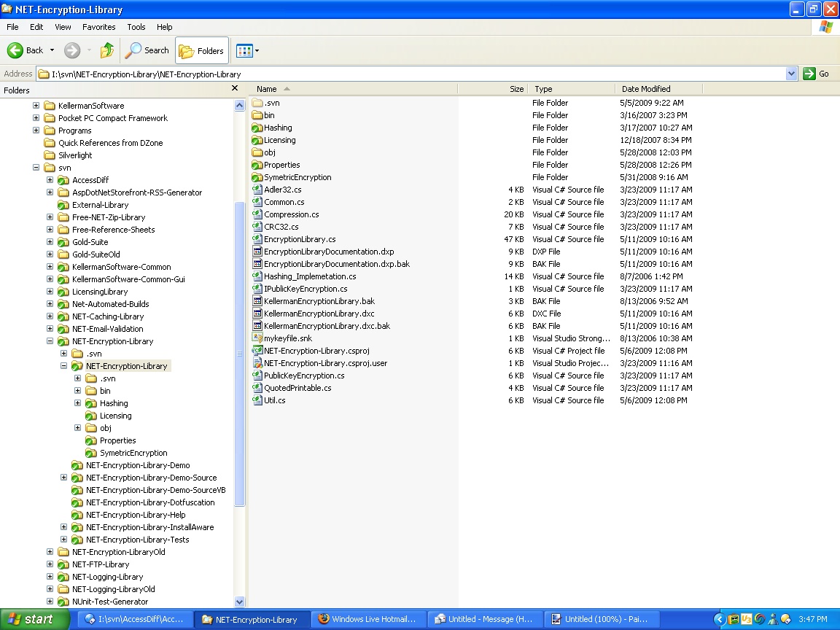Select the Adler32.cs file icon
Viewport: 840px width, 630px height.
(257, 190)
